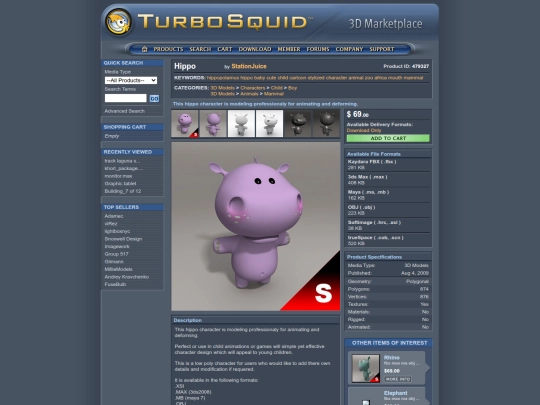Open the COMPANY menu item

click(349, 49)
